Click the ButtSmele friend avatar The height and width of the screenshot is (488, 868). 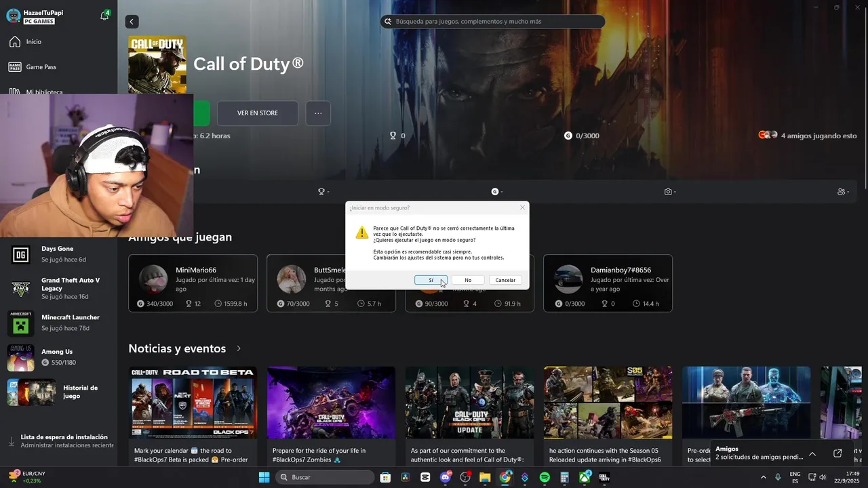[x=292, y=279]
